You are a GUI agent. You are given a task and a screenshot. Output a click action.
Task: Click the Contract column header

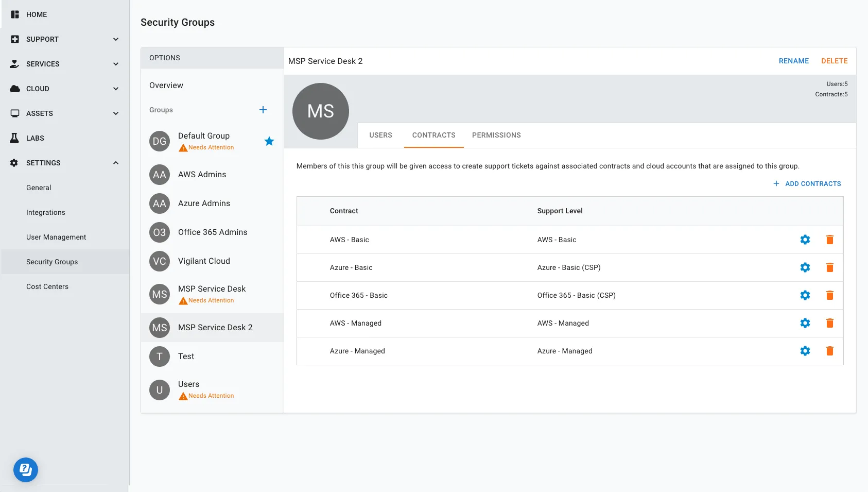(x=344, y=211)
